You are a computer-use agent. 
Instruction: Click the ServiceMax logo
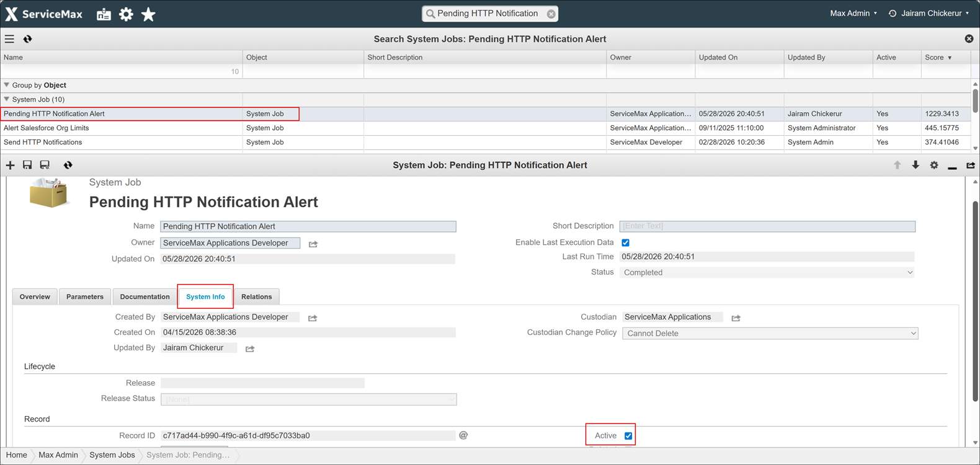[x=43, y=14]
